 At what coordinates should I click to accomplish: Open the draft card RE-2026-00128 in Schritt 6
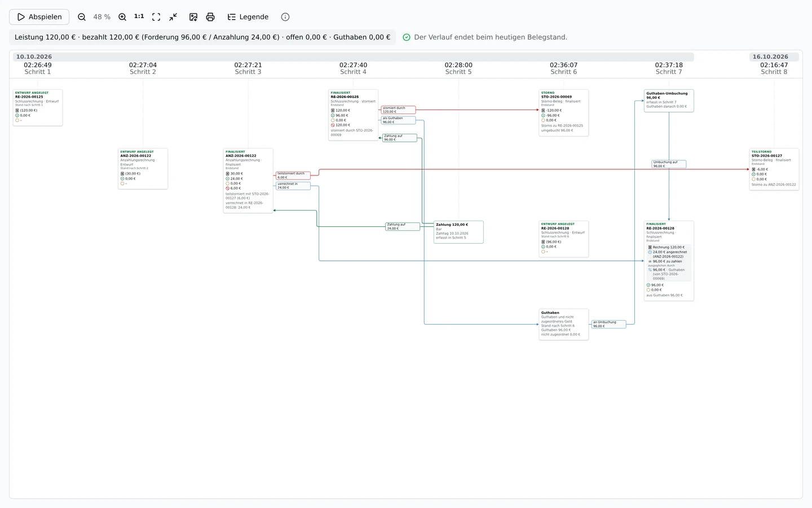coord(564,239)
